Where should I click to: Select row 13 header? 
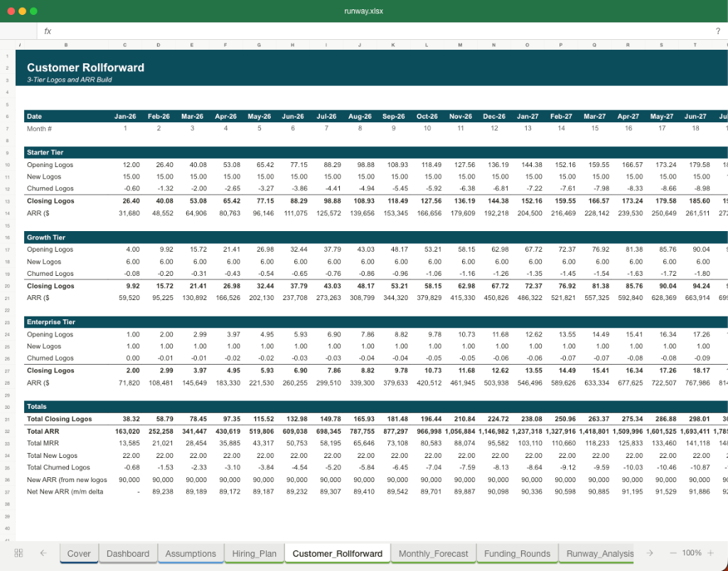(7, 201)
